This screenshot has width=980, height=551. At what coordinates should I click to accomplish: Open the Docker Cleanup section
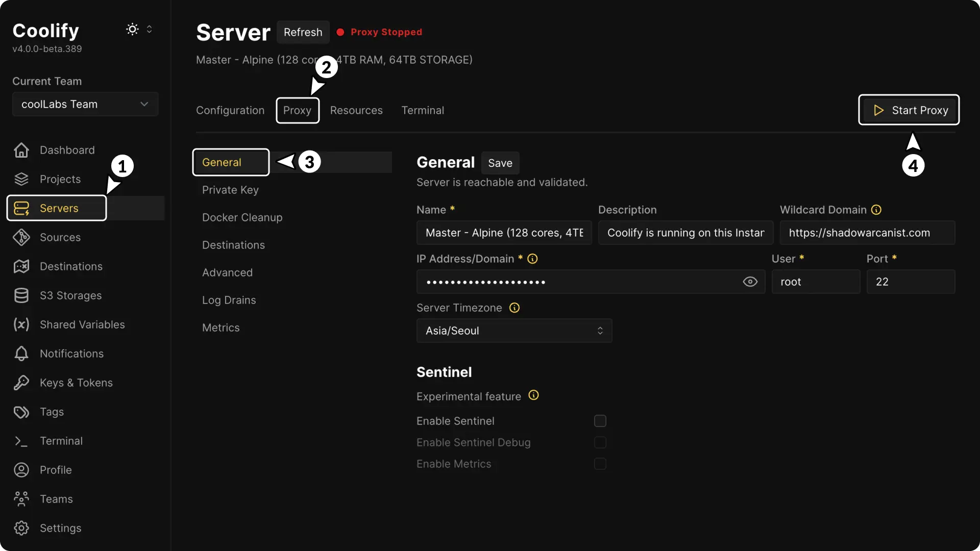[242, 217]
